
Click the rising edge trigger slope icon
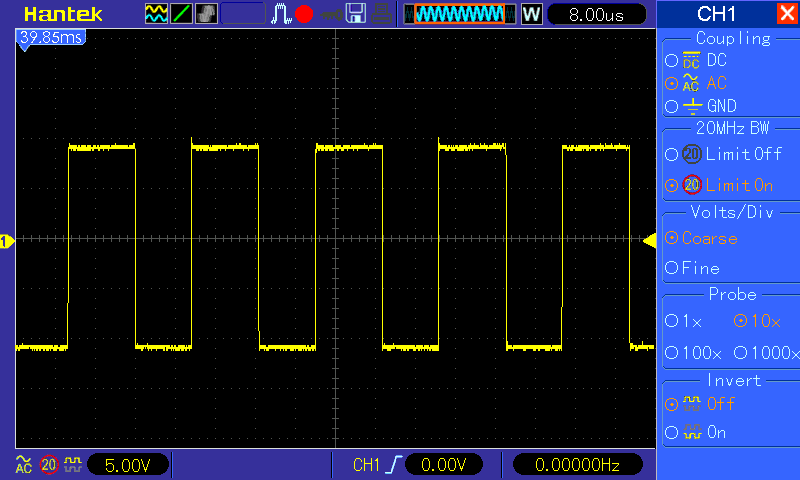394,465
